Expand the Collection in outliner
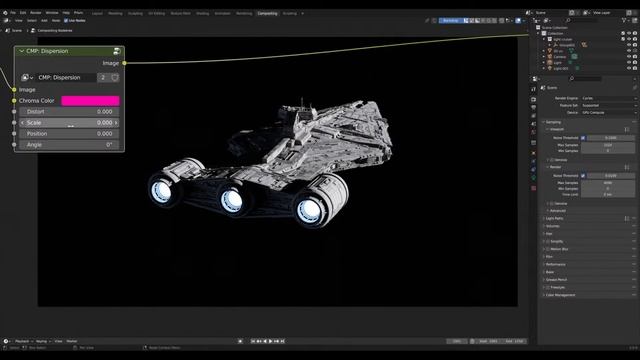 tap(539, 33)
